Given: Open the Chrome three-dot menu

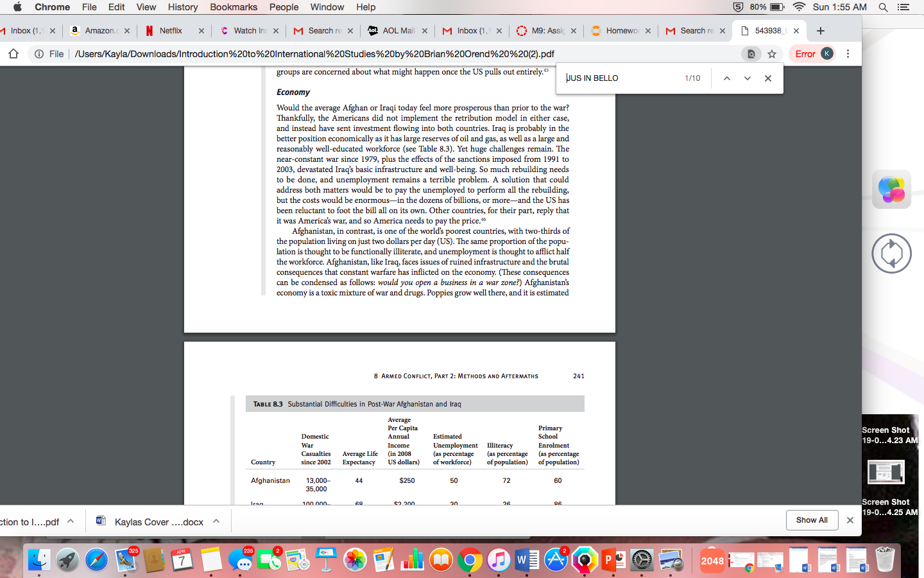Looking at the screenshot, I should [x=848, y=54].
